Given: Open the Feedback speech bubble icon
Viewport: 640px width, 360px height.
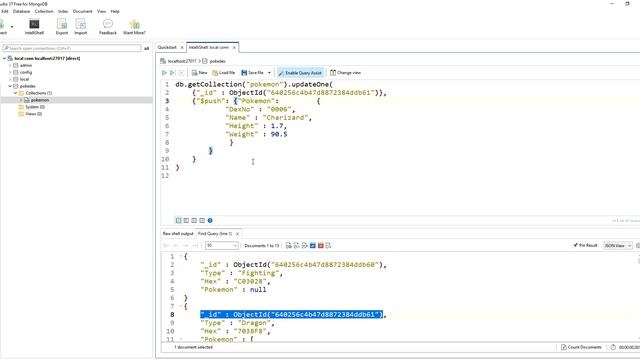Looking at the screenshot, I should (108, 24).
